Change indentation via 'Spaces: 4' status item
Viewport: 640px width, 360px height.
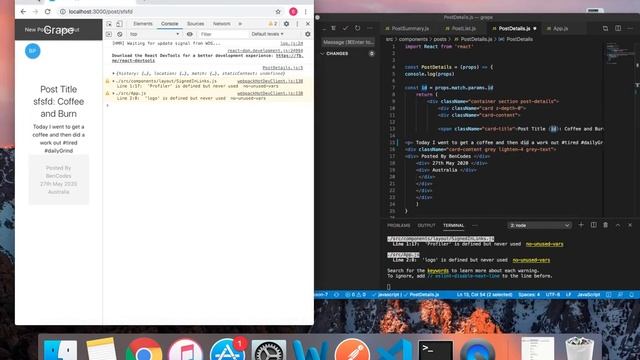(x=529, y=295)
